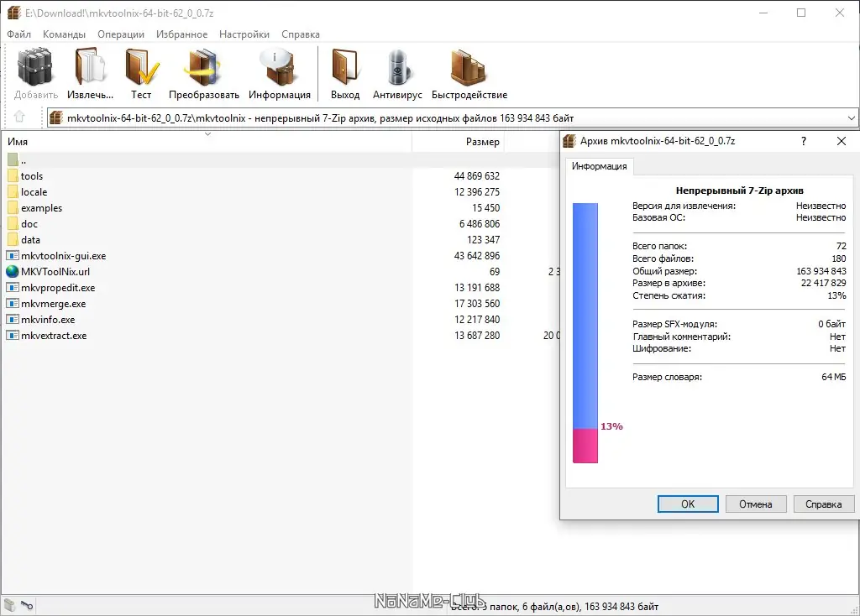Go up one level with arrow icon
The height and width of the screenshot is (616, 860).
pos(20,117)
